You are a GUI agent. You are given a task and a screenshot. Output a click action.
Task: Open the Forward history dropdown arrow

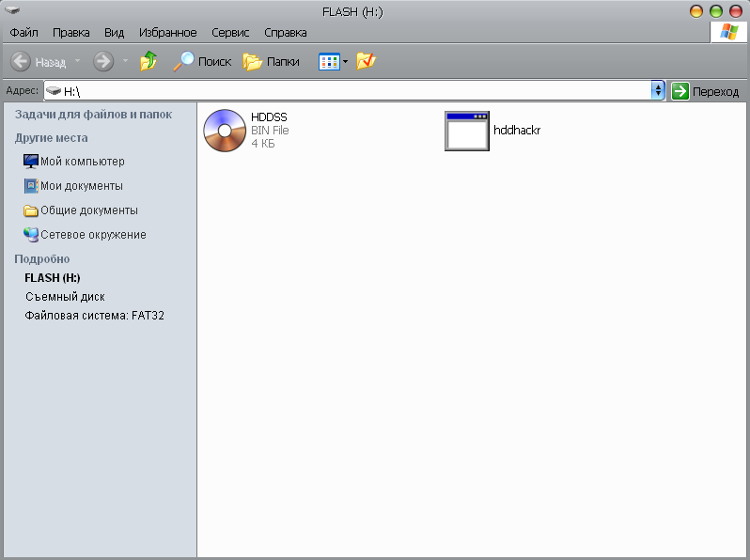[125, 61]
